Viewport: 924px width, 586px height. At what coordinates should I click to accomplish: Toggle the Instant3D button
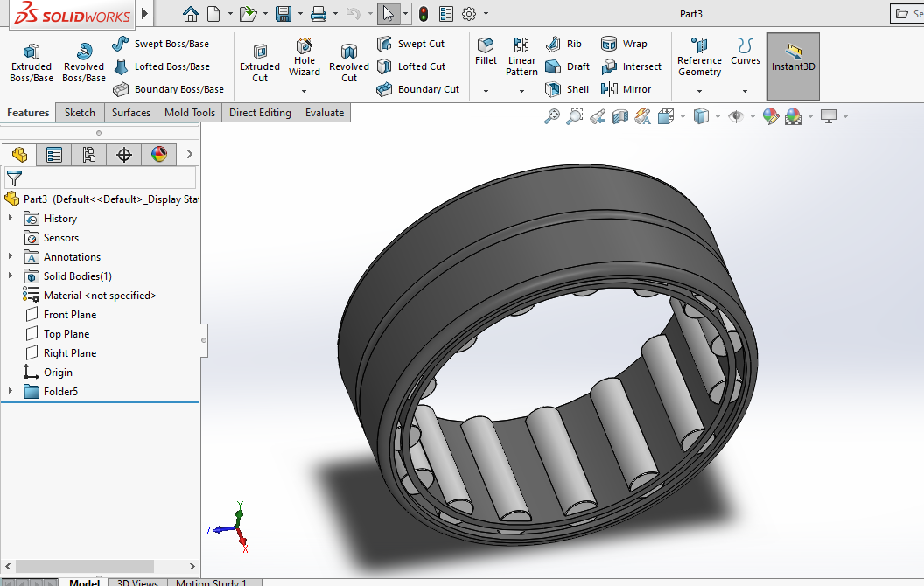[793, 66]
